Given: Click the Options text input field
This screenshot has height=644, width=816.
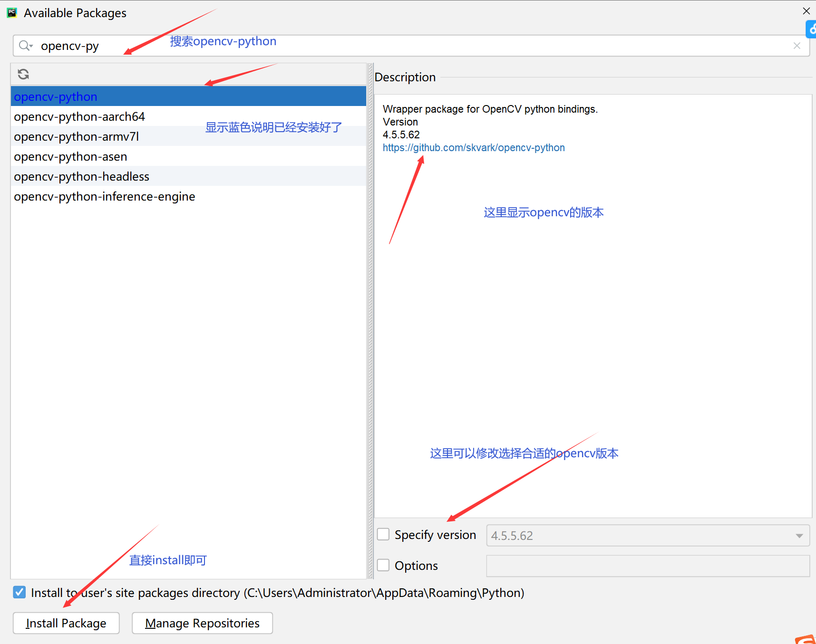Looking at the screenshot, I should click(648, 566).
